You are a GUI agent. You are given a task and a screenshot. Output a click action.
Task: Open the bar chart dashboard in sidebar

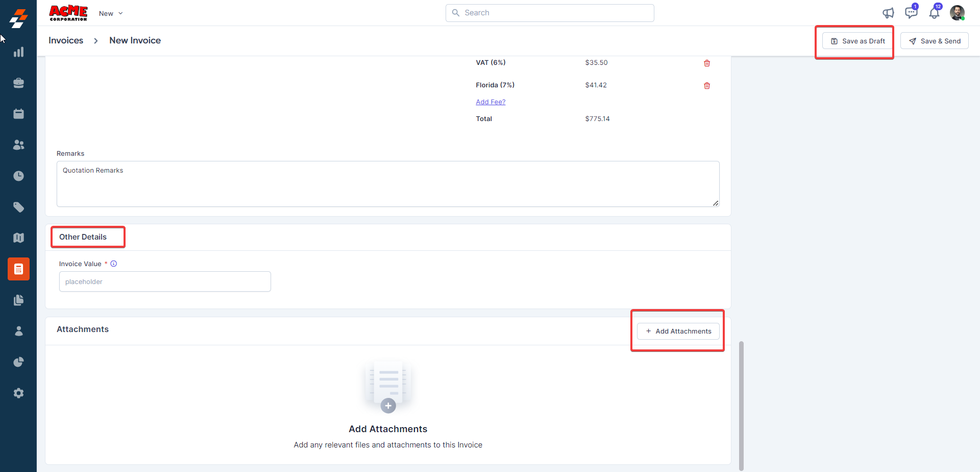(18, 52)
